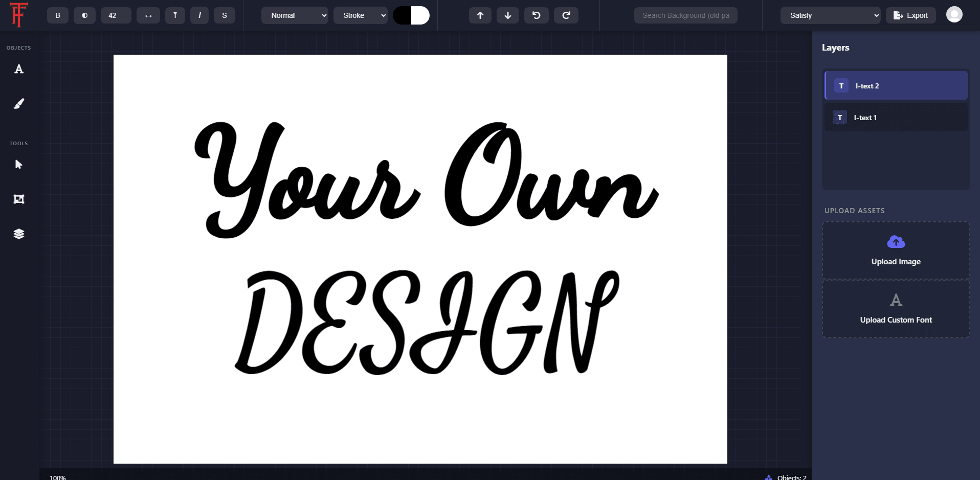This screenshot has width=980, height=480.
Task: Toggle strikethrough with the S button
Action: tap(225, 15)
